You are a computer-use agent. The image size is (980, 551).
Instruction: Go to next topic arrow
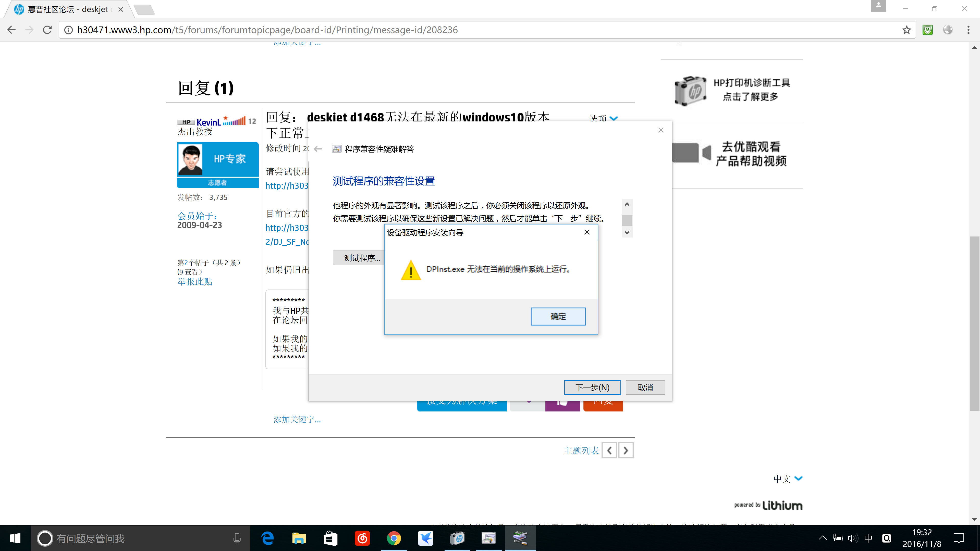(x=626, y=450)
